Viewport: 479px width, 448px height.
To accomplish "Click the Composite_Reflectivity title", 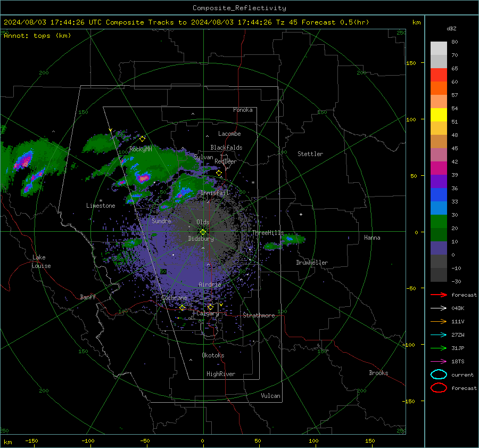I will (240, 8).
